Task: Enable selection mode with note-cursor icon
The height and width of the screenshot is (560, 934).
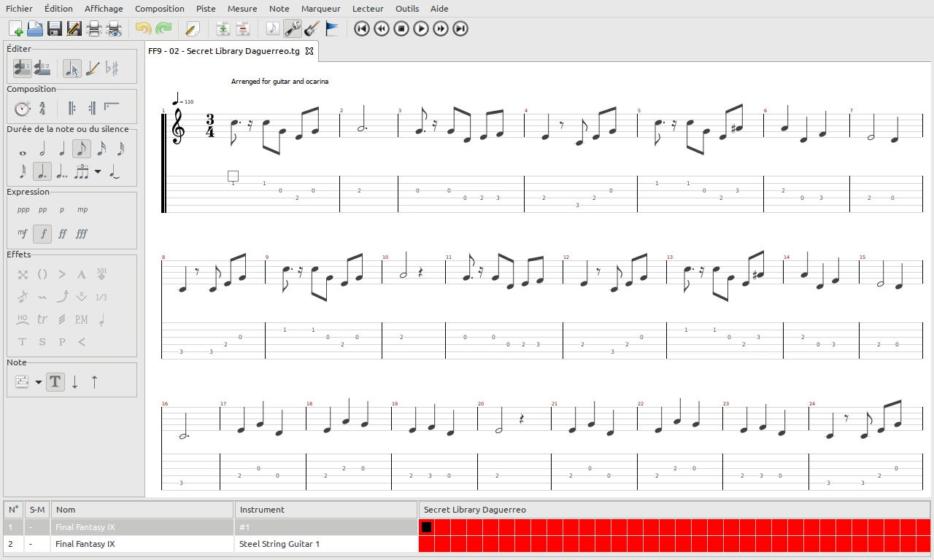Action: pyautogui.click(x=72, y=68)
